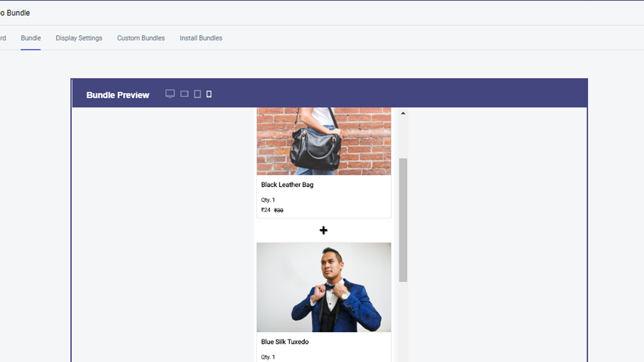Select the landscape tablet preview icon
Screen dimensions: 644x362
[x=184, y=94]
